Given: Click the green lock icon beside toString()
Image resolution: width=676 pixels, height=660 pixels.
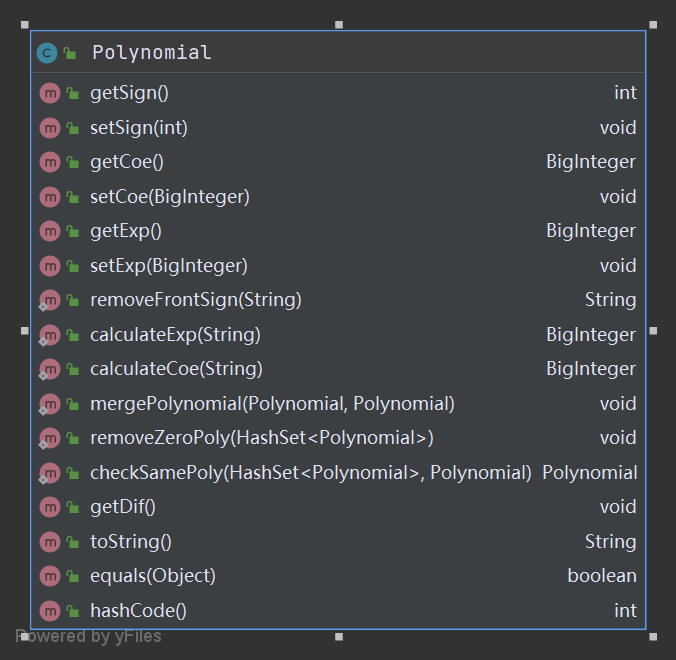Looking at the screenshot, I should click(73, 542).
